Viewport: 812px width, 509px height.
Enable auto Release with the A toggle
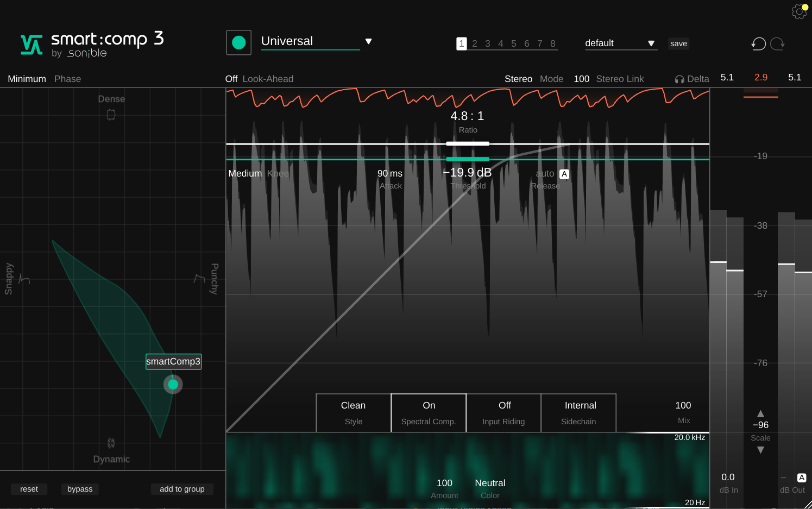564,174
